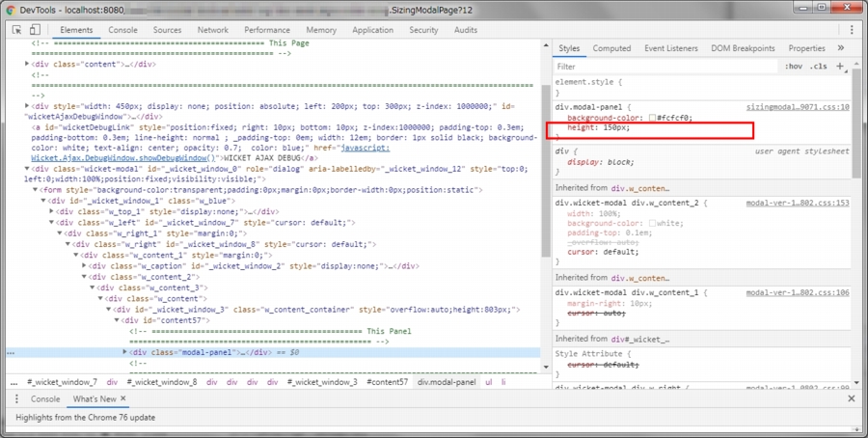Switch to the Elements tab
868x438 pixels.
coord(76,30)
